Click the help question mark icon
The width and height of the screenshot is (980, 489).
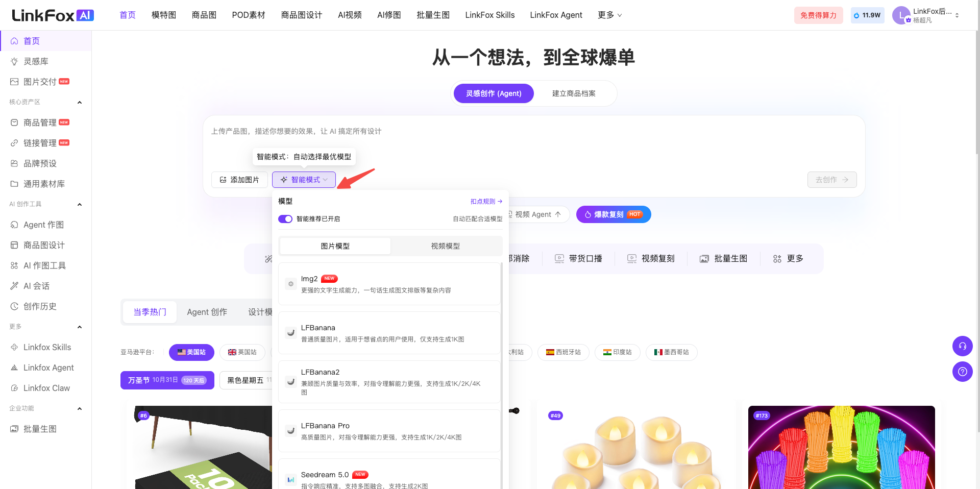(962, 372)
